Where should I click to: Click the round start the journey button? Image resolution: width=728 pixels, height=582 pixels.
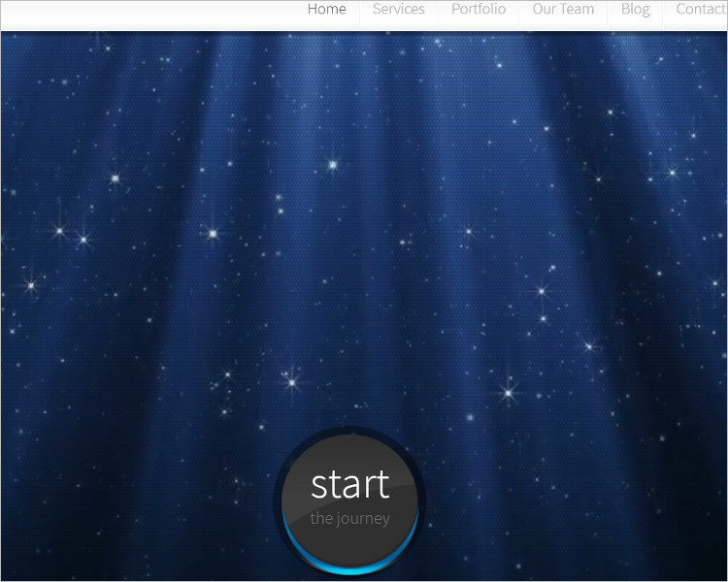(x=350, y=501)
